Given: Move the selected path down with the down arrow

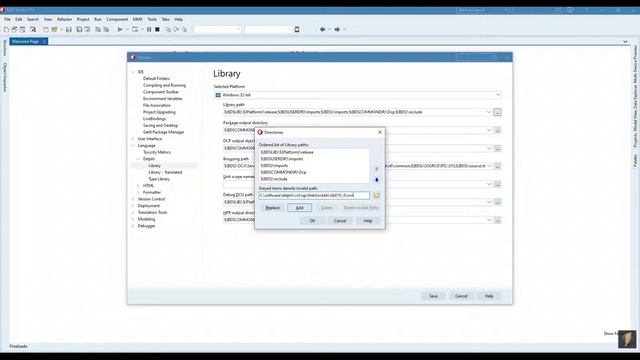Looking at the screenshot, I should (x=376, y=180).
